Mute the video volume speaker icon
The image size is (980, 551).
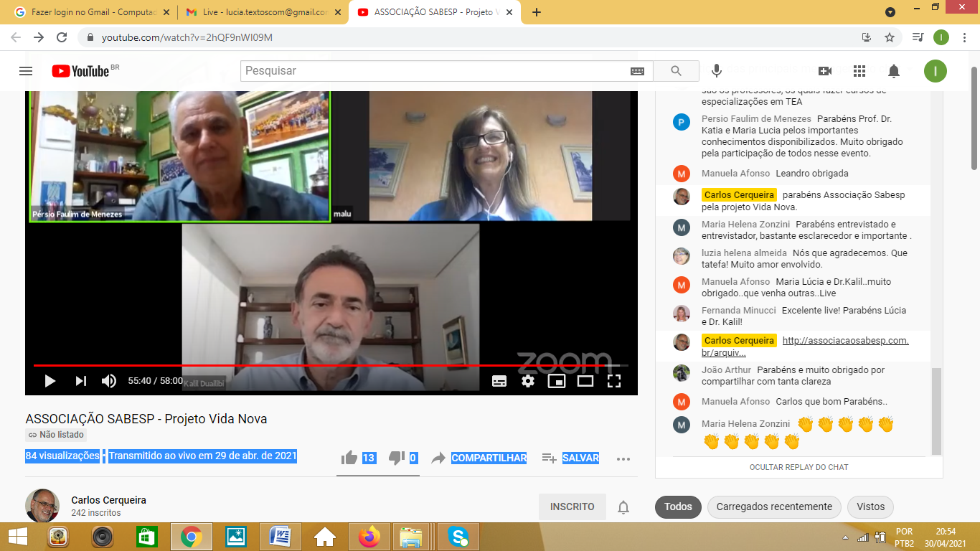pyautogui.click(x=109, y=381)
